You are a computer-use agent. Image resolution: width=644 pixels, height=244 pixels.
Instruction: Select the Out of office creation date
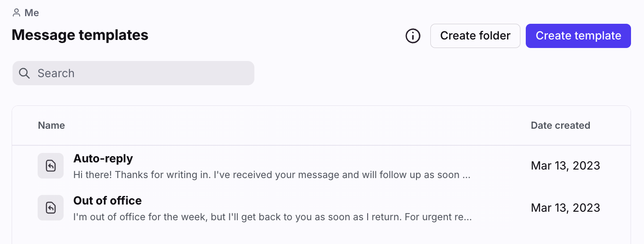click(x=565, y=208)
